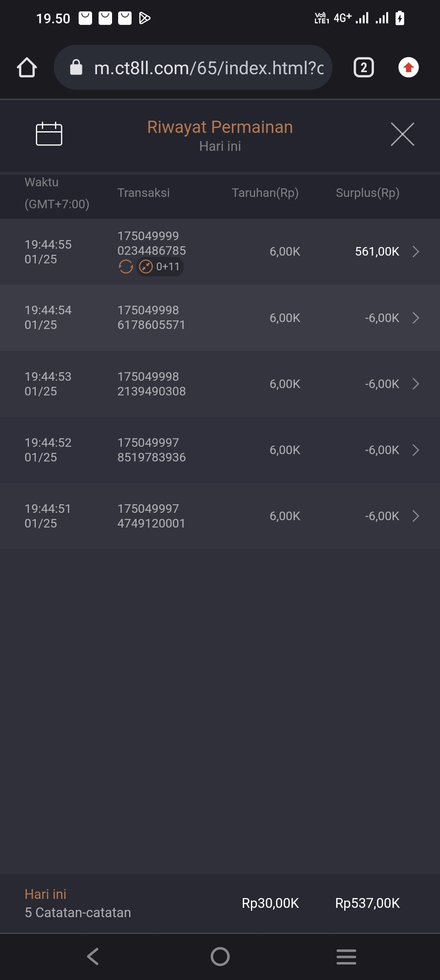The height and width of the screenshot is (980, 440).
Task: Open the browser tab switcher showing 2
Action: [x=363, y=67]
